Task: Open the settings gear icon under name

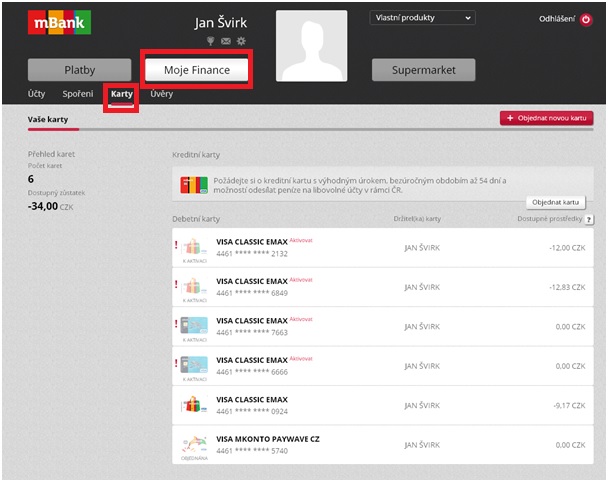Action: click(x=241, y=41)
